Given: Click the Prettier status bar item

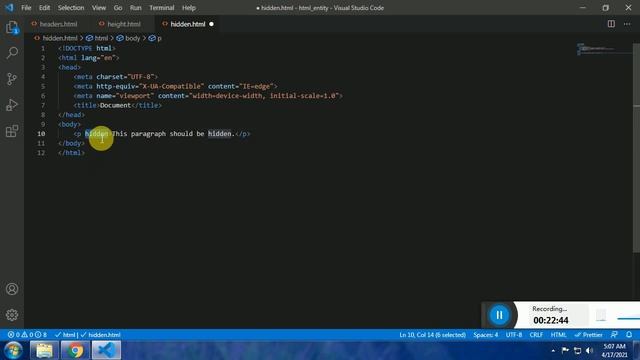Looking at the screenshot, I should (589, 335).
